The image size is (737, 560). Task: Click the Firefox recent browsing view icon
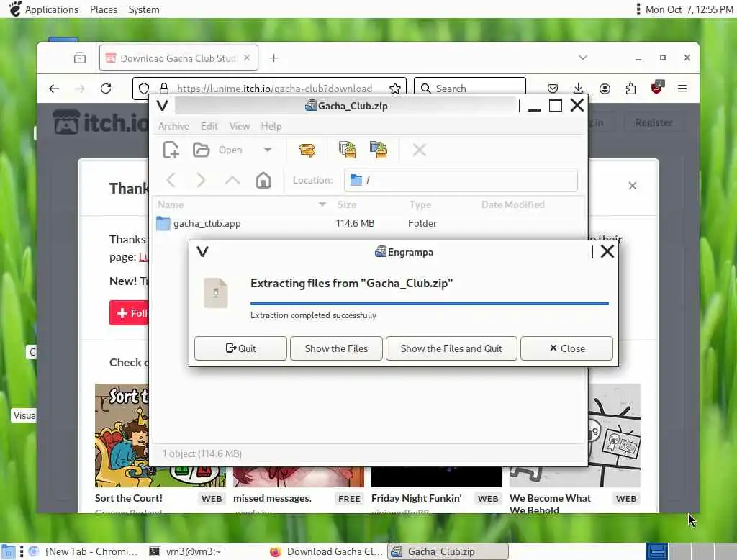80,58
